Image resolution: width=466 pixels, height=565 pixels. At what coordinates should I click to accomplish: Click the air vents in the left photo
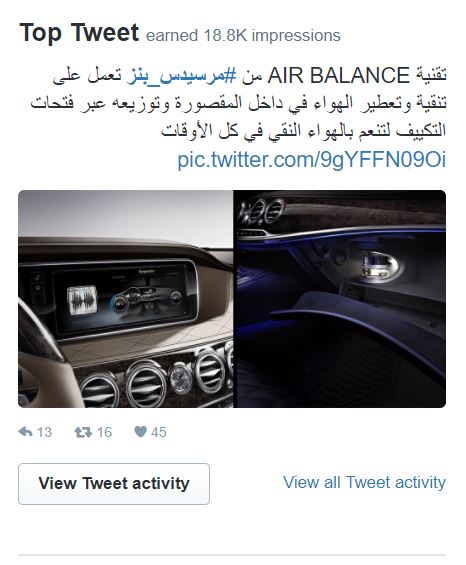pyautogui.click(x=155, y=382)
